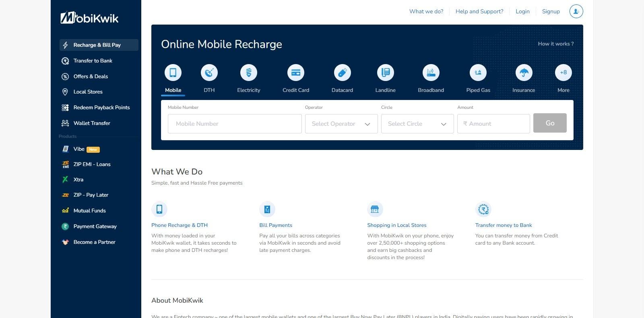Open the Phone Recharge & DTH link
Viewport: 644px width, 318px height.
(180, 225)
